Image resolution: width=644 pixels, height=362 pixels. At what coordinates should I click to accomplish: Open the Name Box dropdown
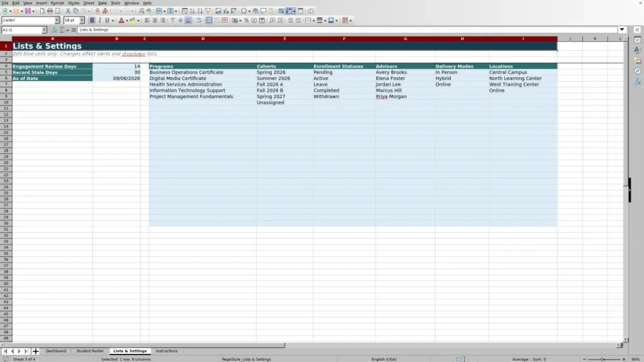[44, 30]
